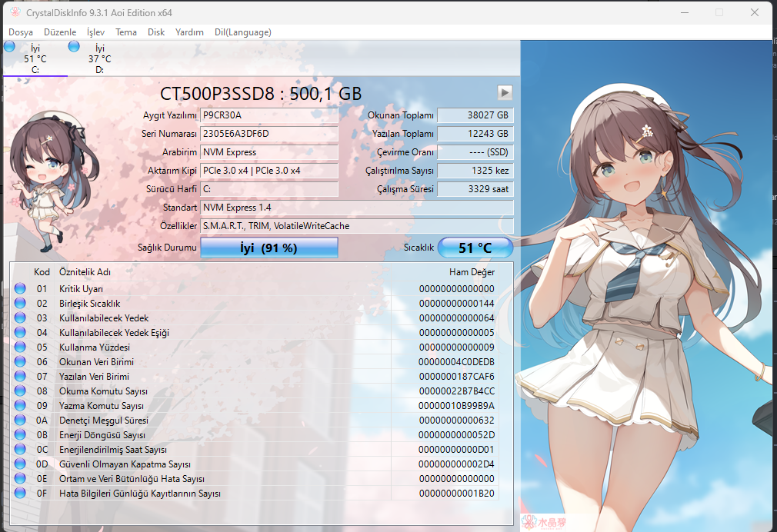
Task: Select the C: drive tab
Action: [x=35, y=58]
